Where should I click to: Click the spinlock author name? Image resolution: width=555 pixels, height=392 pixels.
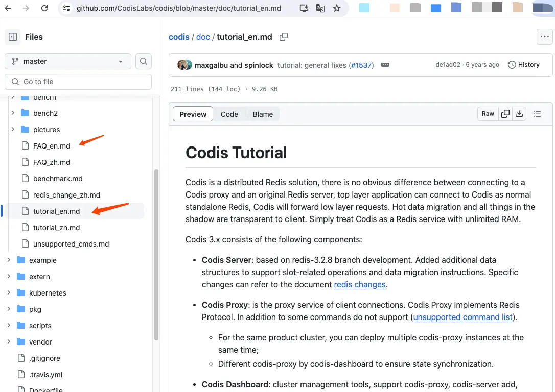coord(259,65)
